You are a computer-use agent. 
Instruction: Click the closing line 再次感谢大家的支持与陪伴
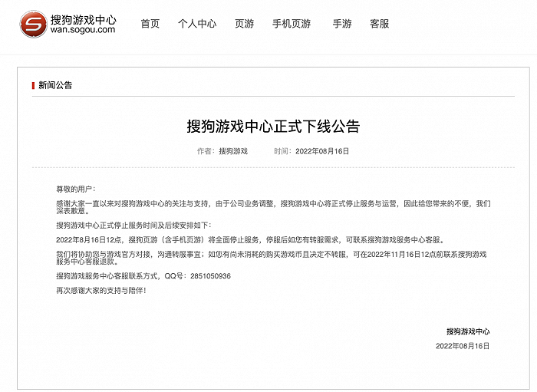[100, 291]
